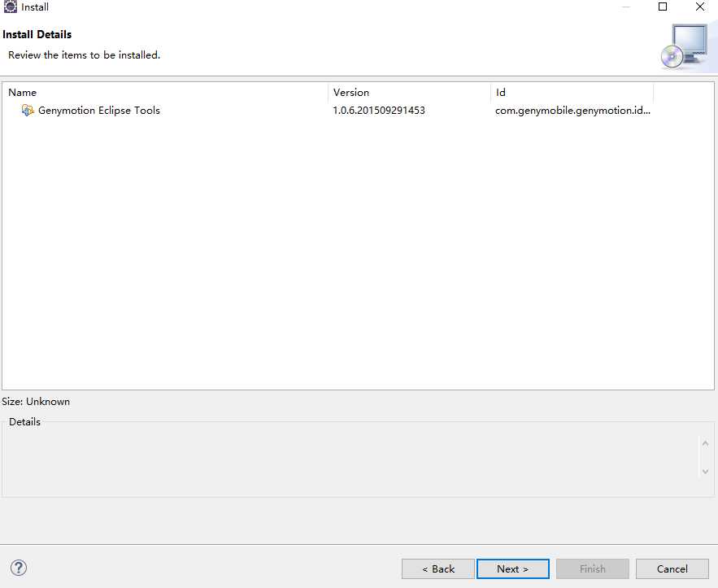Image resolution: width=718 pixels, height=588 pixels.
Task: Click the Details box up arrow
Action: (x=705, y=443)
